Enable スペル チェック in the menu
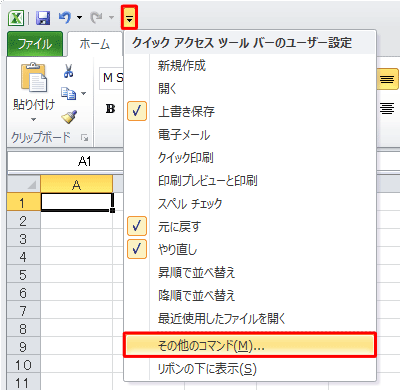Image resolution: width=400 pixels, height=390 pixels. coord(250,203)
